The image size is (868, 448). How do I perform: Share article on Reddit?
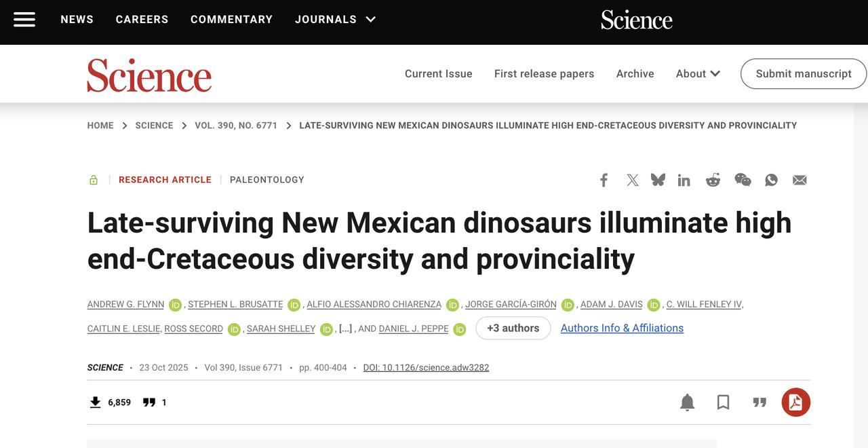(713, 180)
